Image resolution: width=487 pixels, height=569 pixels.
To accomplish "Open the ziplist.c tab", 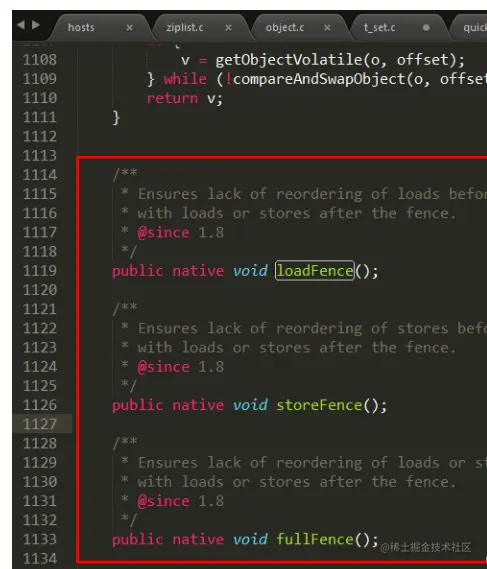I will click(x=185, y=28).
